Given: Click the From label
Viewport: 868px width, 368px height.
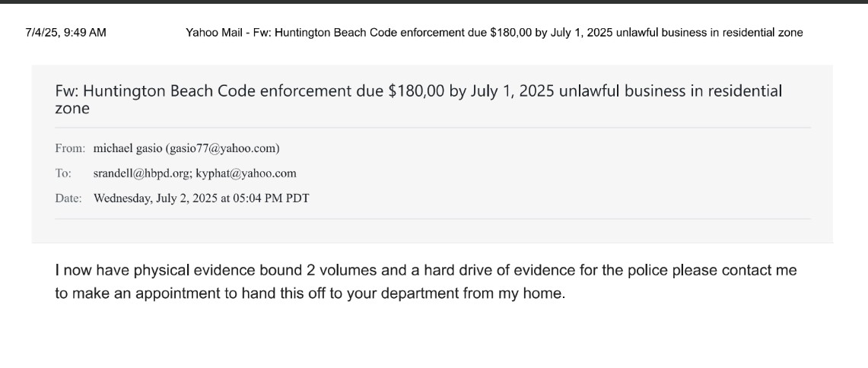Looking at the screenshot, I should click(70, 148).
